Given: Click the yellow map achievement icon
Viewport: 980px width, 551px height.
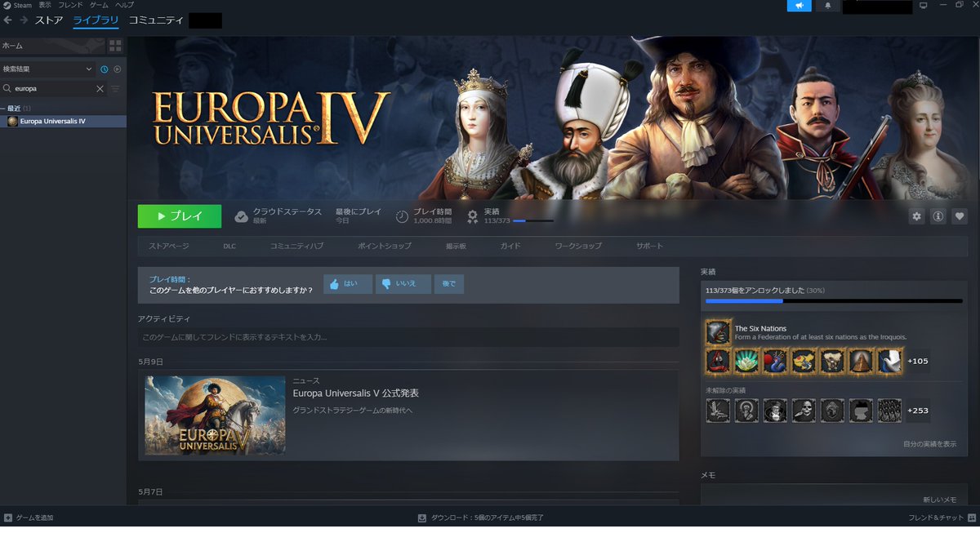Looking at the screenshot, I should point(804,362).
